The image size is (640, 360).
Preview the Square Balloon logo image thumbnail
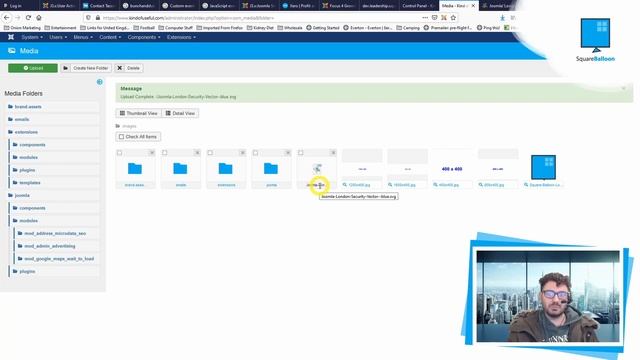pos(543,167)
